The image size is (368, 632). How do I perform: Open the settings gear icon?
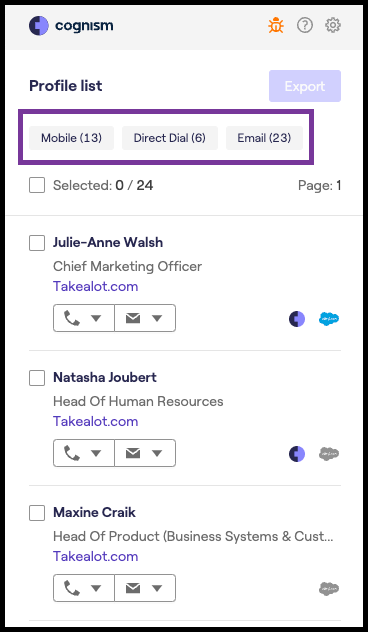click(x=333, y=26)
